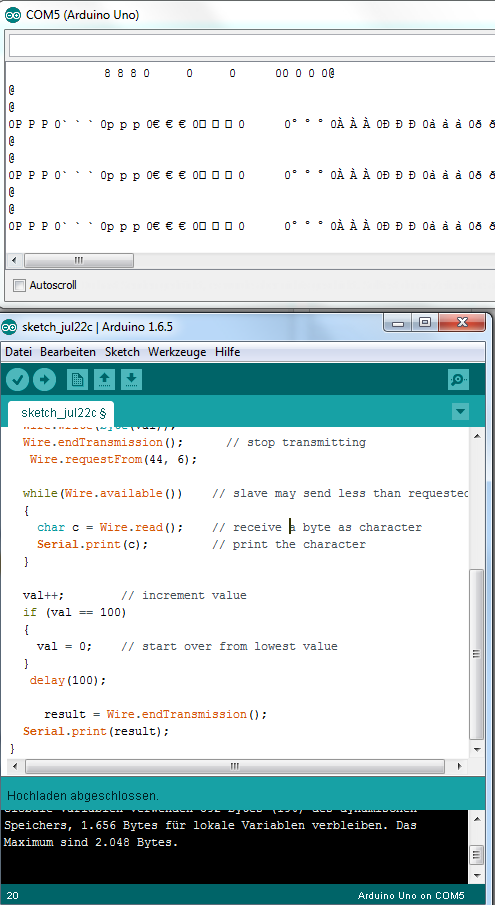Image resolution: width=495 pixels, height=905 pixels.
Task: Click the serial monitor send input field
Action: [252, 46]
